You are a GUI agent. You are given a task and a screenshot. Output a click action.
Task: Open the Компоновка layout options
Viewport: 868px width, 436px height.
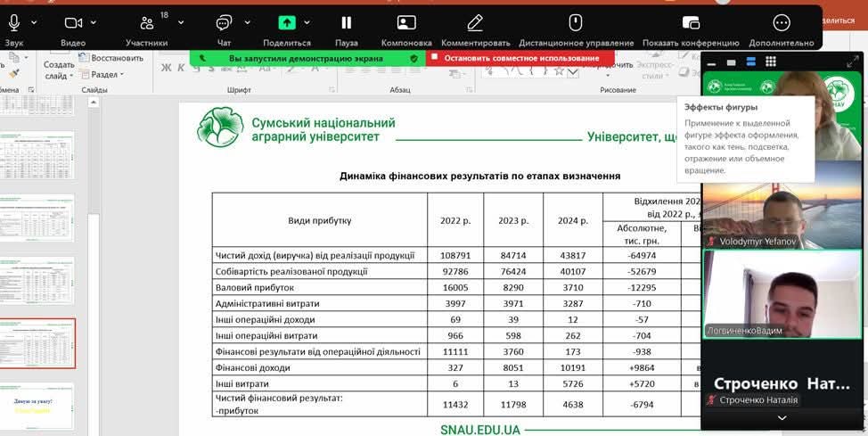click(x=406, y=22)
